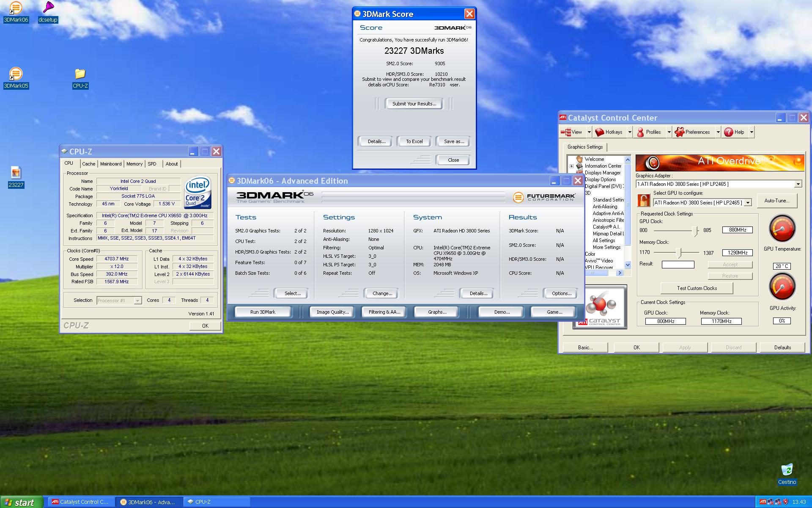This screenshot has height=508, width=812.
Task: Expand the Profiles dropdown arrow
Action: tap(669, 132)
